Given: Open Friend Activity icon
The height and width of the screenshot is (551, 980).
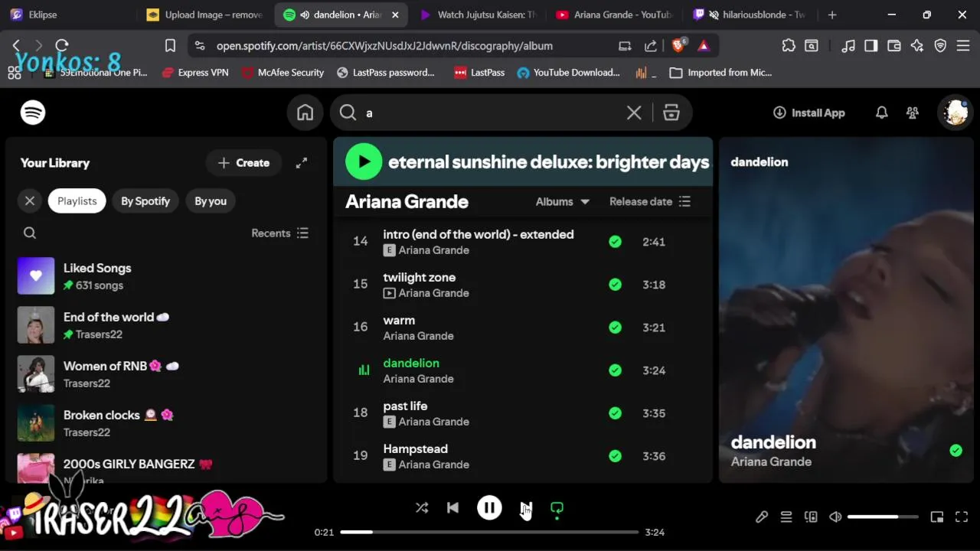Looking at the screenshot, I should 913,112.
